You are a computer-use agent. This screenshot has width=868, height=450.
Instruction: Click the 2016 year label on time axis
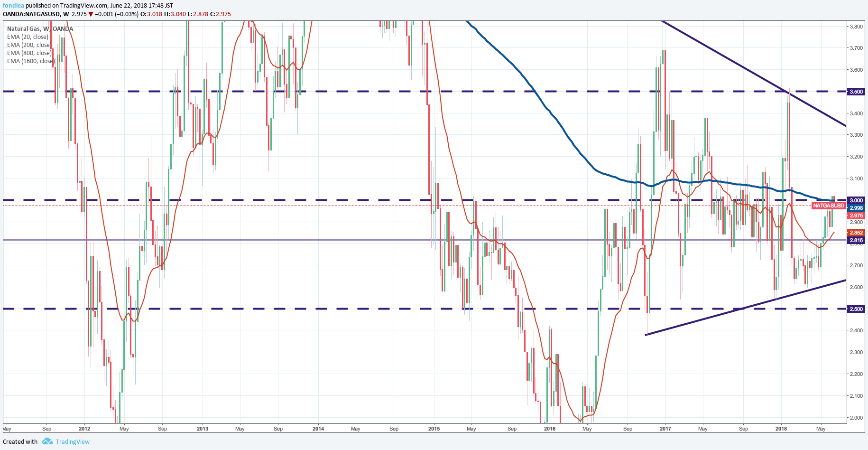[550, 429]
